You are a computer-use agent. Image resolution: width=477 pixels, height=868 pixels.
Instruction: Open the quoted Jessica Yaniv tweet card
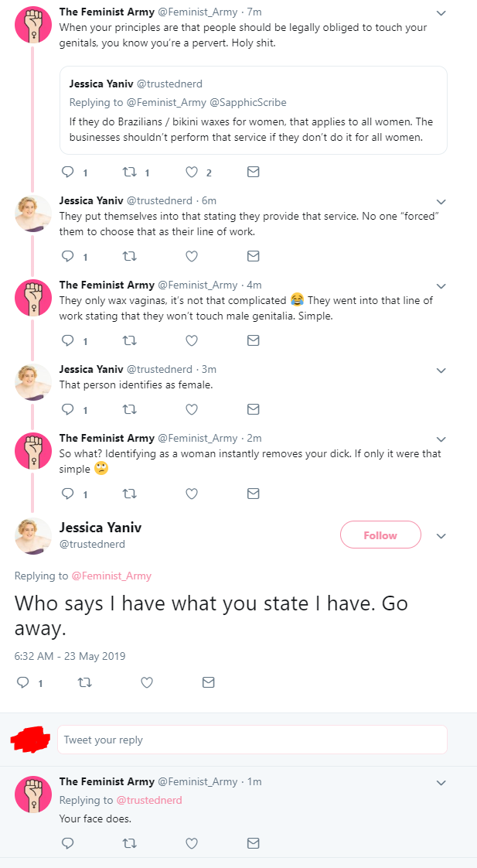click(x=253, y=110)
